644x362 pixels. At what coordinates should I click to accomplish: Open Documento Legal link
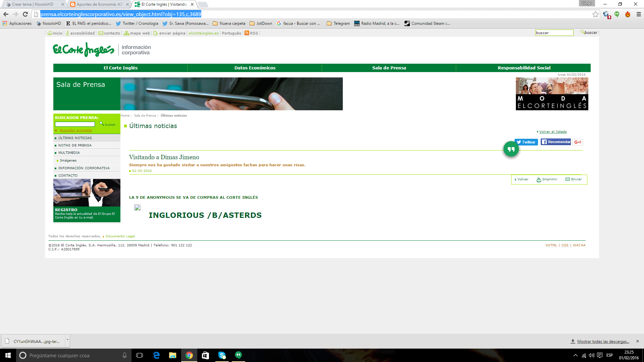[x=120, y=236]
